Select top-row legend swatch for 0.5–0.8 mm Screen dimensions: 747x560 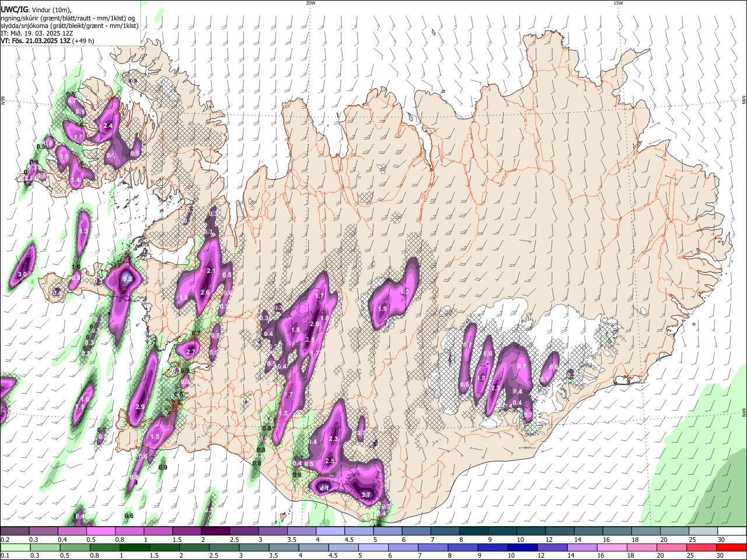click(100, 531)
